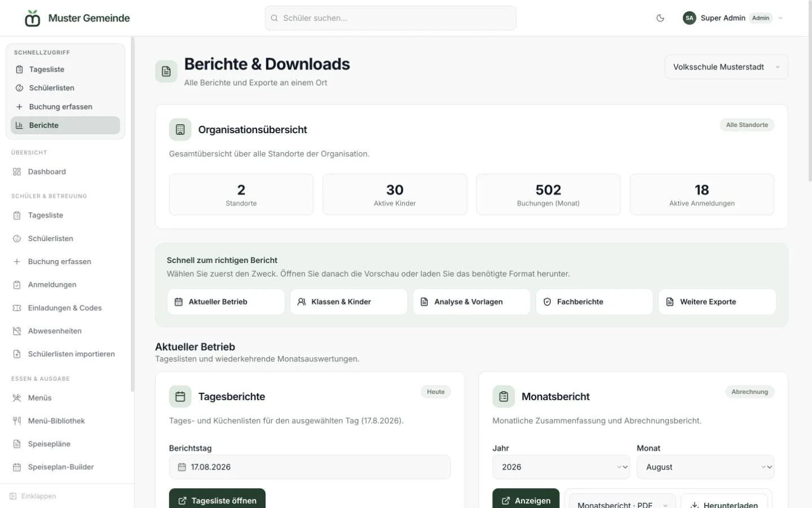Open the Dashboard grid icon
The height and width of the screenshot is (508, 812).
[x=17, y=172]
